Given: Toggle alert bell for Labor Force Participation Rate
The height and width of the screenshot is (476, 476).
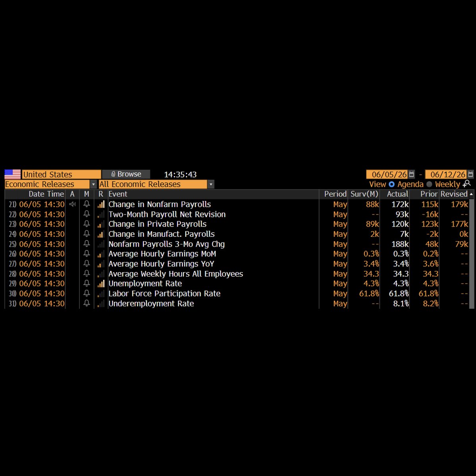Looking at the screenshot, I should (87, 293).
